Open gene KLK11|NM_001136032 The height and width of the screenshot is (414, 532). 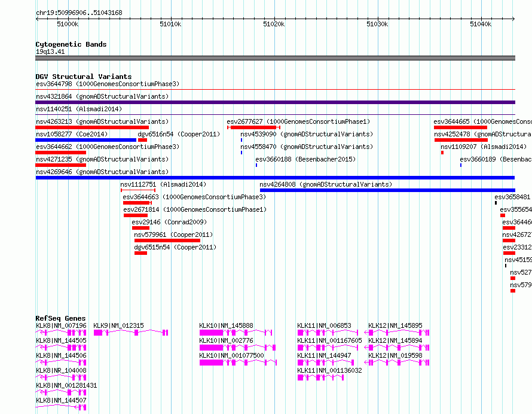coord(329,370)
